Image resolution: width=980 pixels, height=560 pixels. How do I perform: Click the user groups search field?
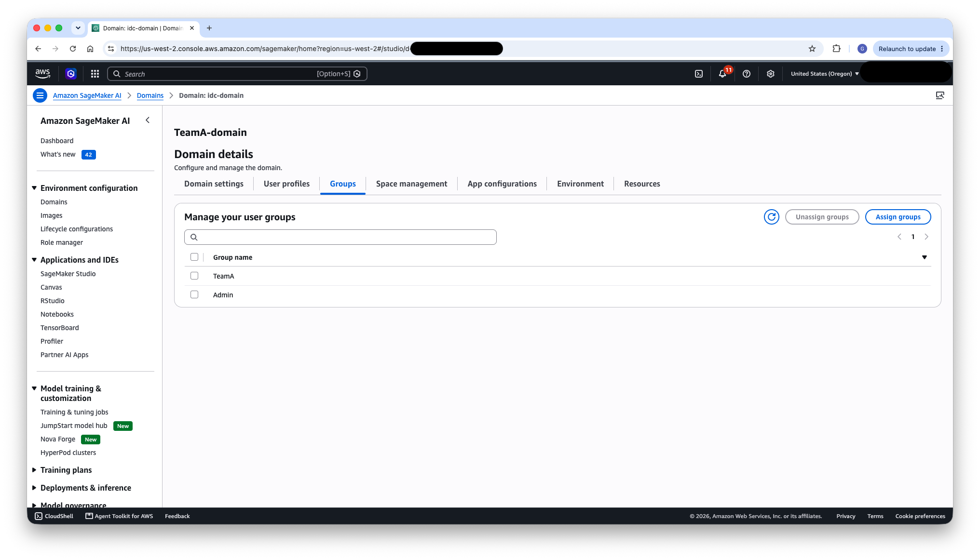(x=340, y=237)
